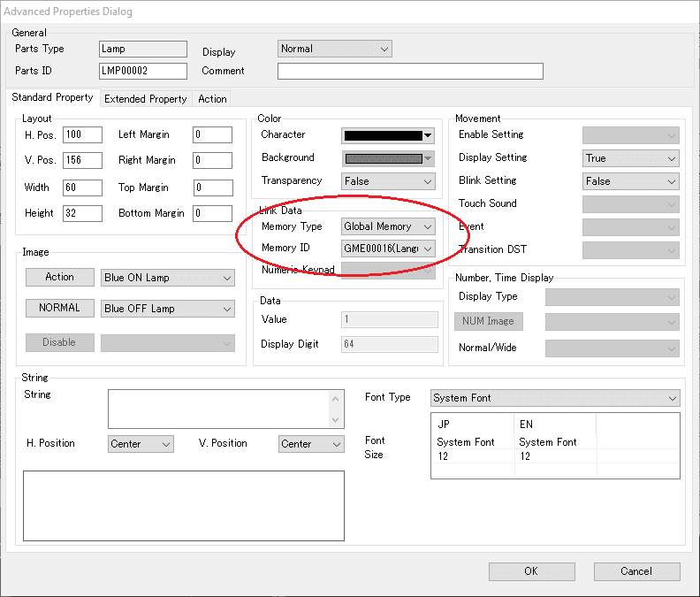Expand the Transparency dropdown

pos(388,181)
